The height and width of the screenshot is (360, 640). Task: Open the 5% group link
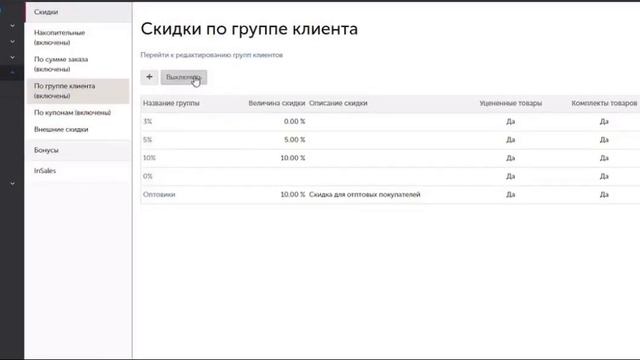(147, 140)
